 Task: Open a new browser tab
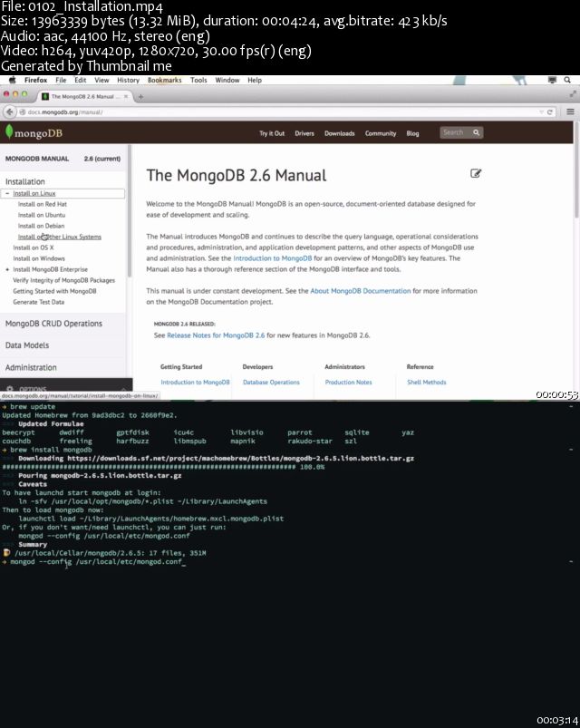140,97
